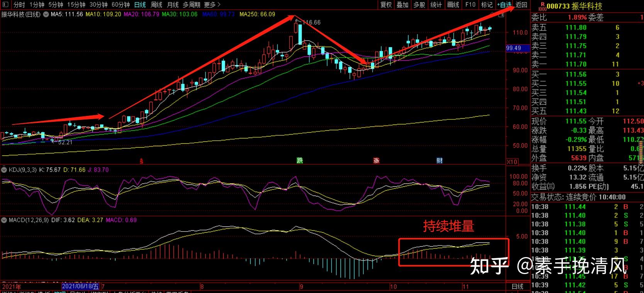Click the 叠加 overlay button
644x293 pixels.
(403, 5)
